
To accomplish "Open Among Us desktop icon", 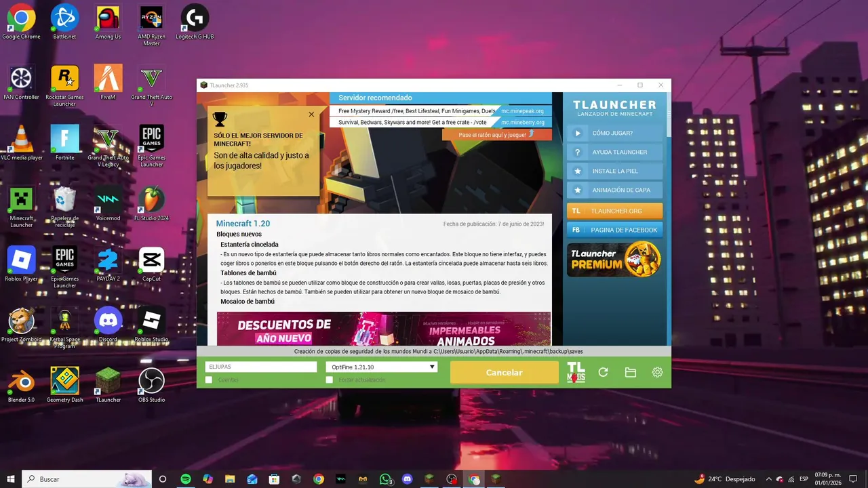I will point(108,22).
